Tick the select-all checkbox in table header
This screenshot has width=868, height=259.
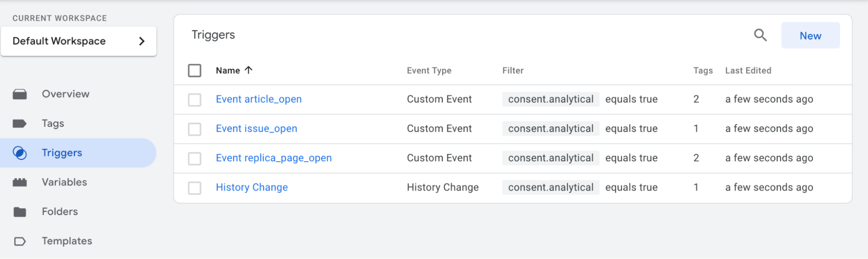195,70
